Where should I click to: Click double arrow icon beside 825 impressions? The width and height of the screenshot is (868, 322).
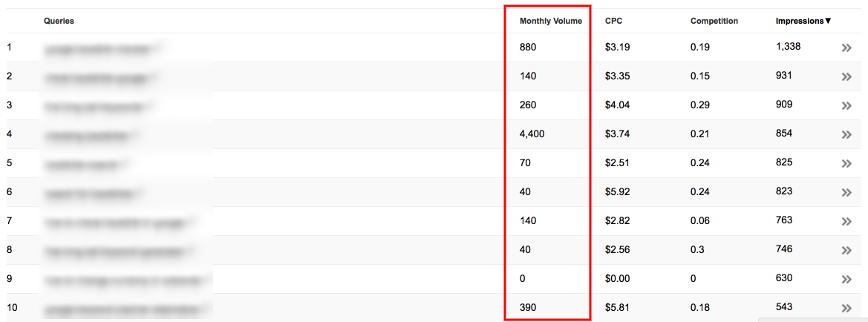click(x=846, y=164)
